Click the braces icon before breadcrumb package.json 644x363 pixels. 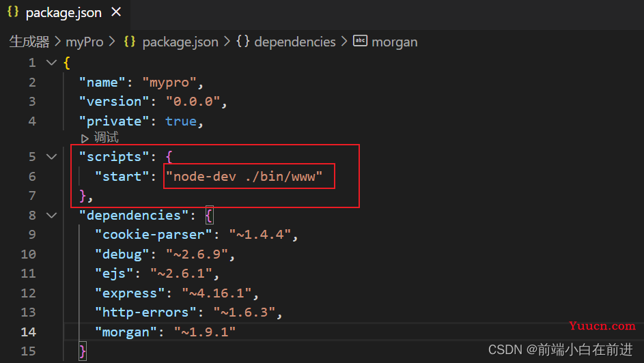pyautogui.click(x=130, y=42)
